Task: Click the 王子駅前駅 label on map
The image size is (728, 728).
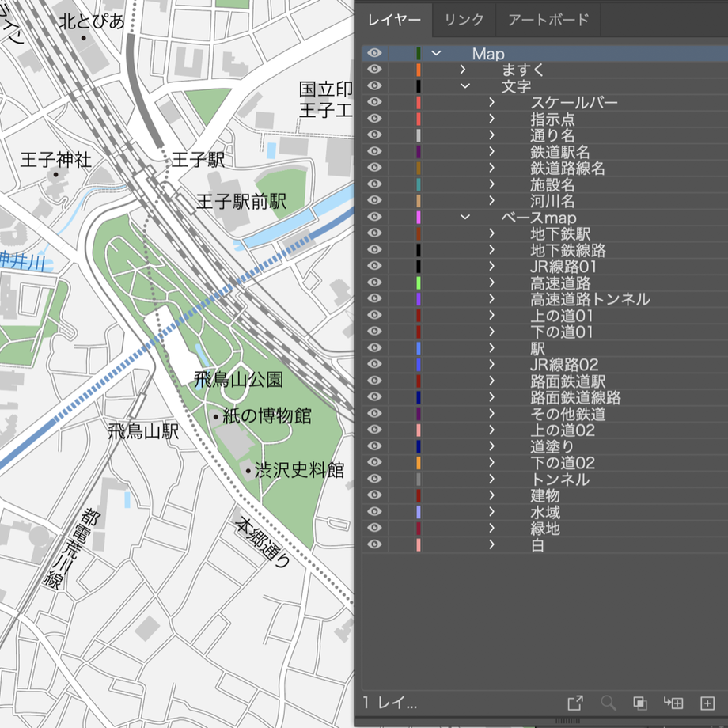Action: [x=241, y=202]
